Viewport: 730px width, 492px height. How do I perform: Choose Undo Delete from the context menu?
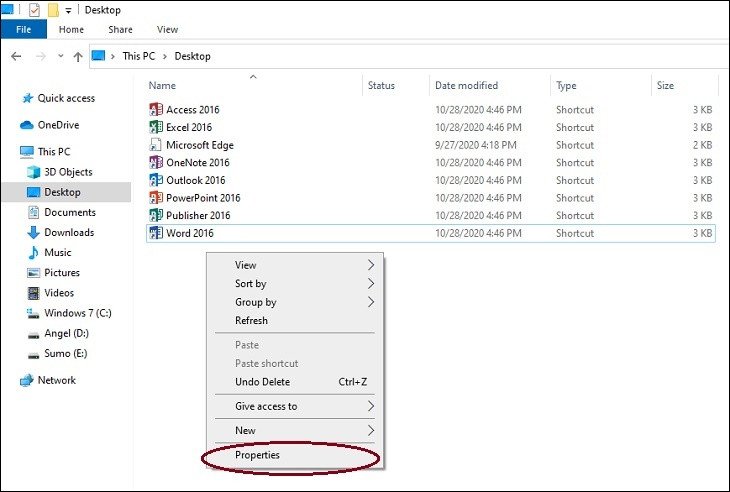[x=295, y=382]
